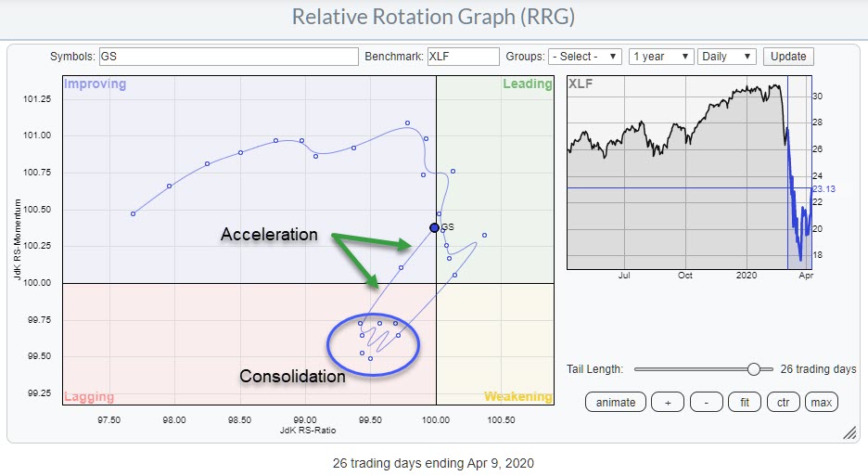
Task: Click the 97.50 value on the RS-Ratio axis
Action: (109, 420)
